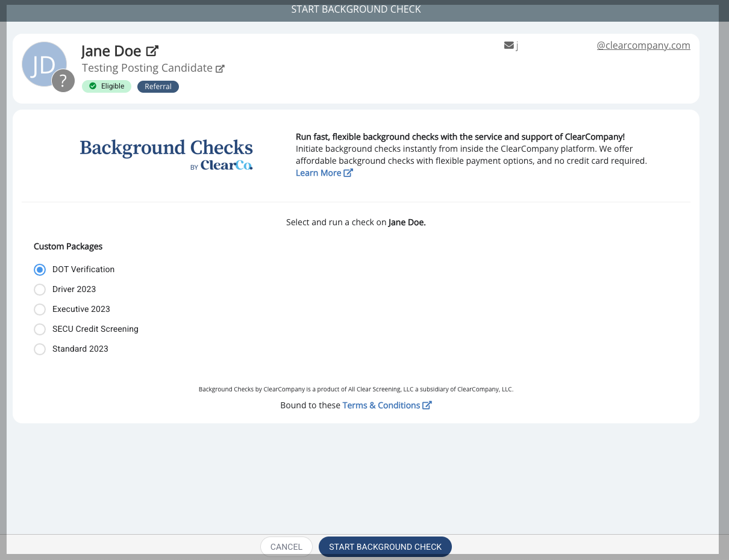Screen dimensions: 729x560
Task: Pick the SECU Credit Screening package
Action: [x=40, y=329]
